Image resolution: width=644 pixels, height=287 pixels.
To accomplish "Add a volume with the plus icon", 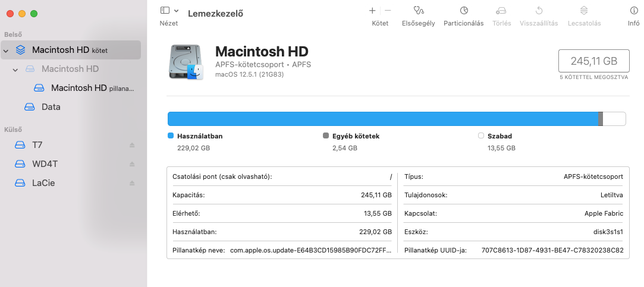I will [372, 11].
